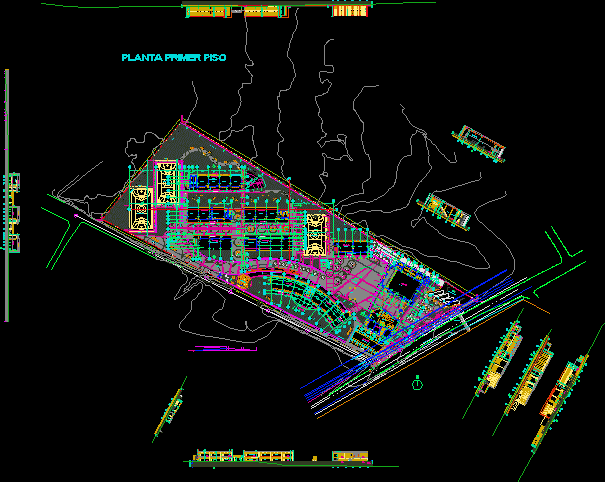The width and height of the screenshot is (605, 482).
Task: Click the magenta marker at the site's west corner
Action: [76, 214]
